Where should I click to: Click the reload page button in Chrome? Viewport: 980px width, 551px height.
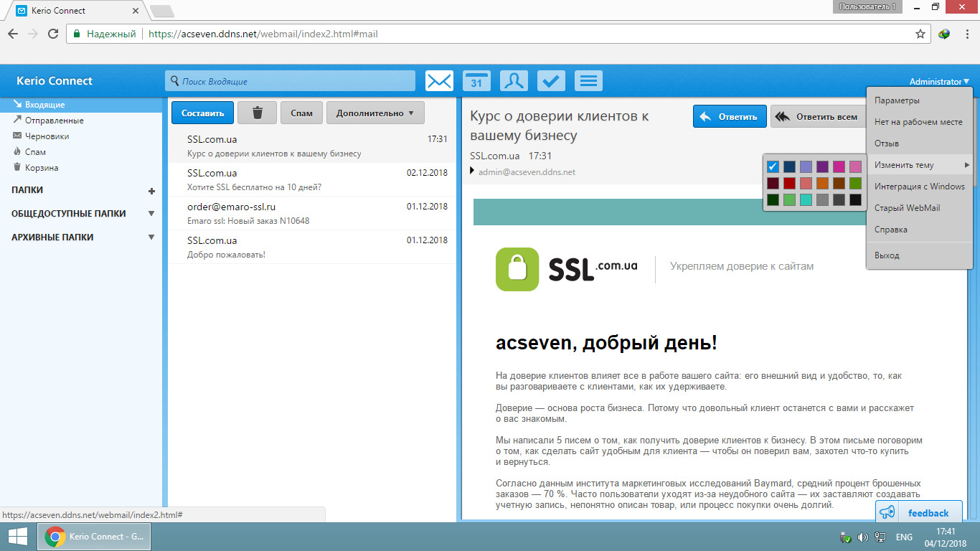tap(52, 34)
